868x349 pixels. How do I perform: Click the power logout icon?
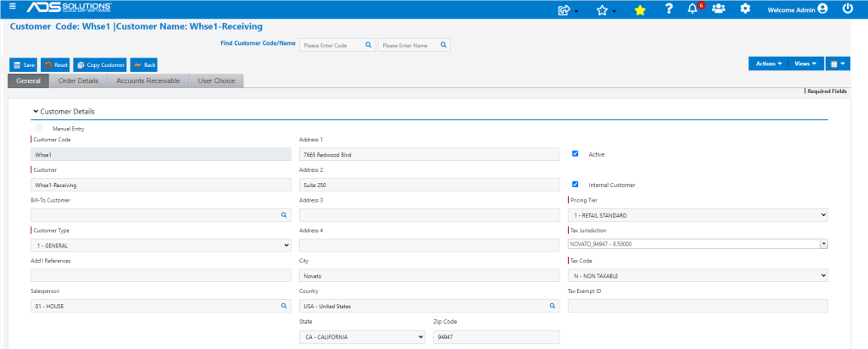click(x=848, y=8)
